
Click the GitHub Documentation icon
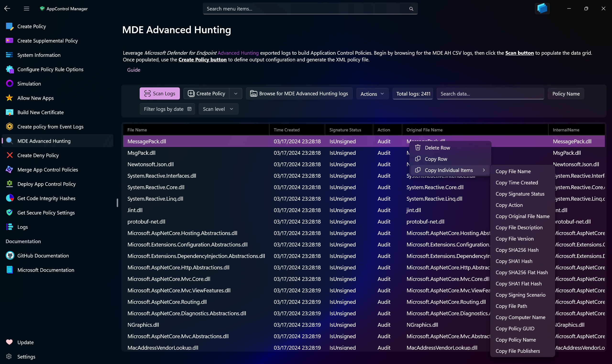tap(9, 256)
